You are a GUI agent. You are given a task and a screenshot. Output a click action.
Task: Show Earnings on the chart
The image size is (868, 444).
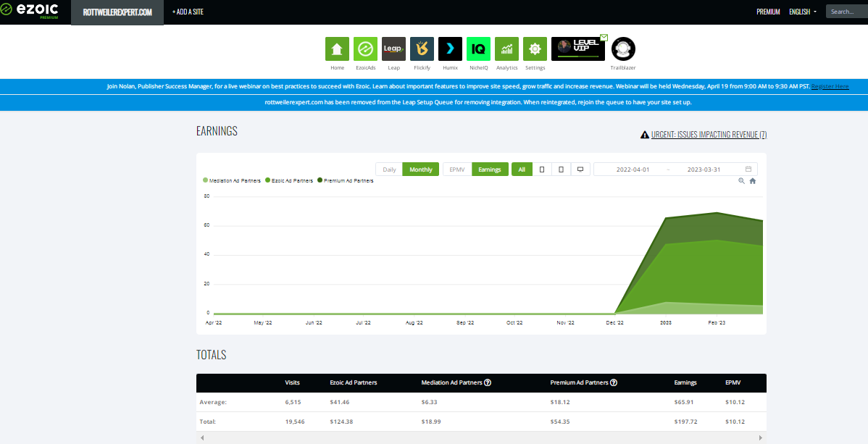pos(490,169)
